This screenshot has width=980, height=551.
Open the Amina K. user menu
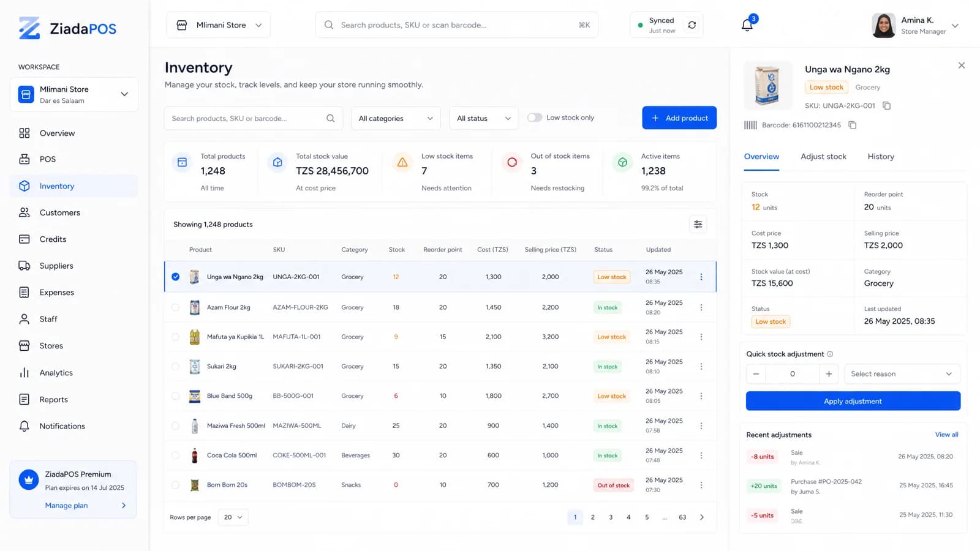pyautogui.click(x=915, y=25)
